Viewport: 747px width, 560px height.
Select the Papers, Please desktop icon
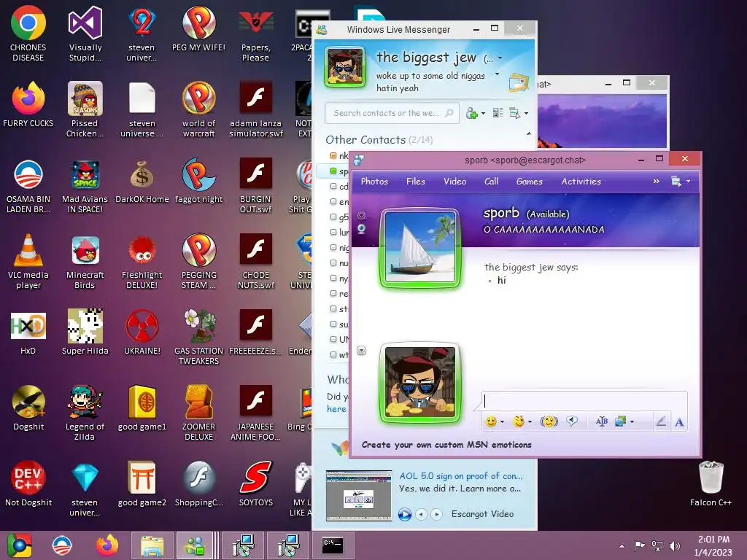[256, 34]
